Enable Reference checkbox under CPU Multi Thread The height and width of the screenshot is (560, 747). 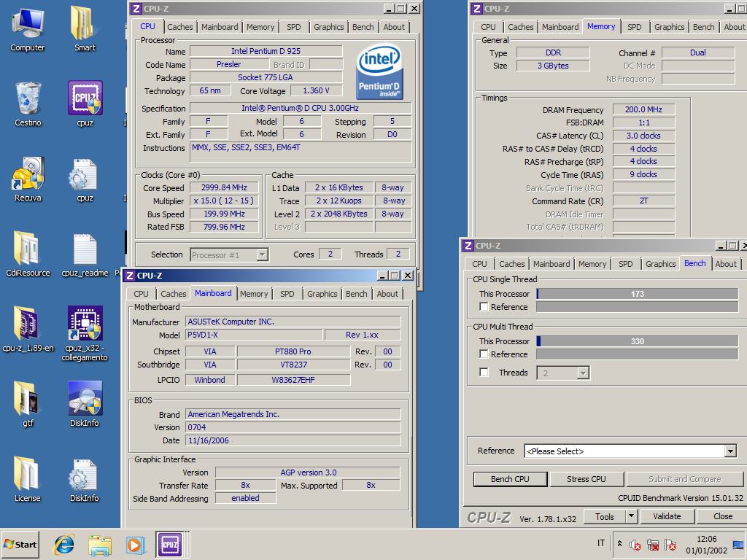click(484, 354)
